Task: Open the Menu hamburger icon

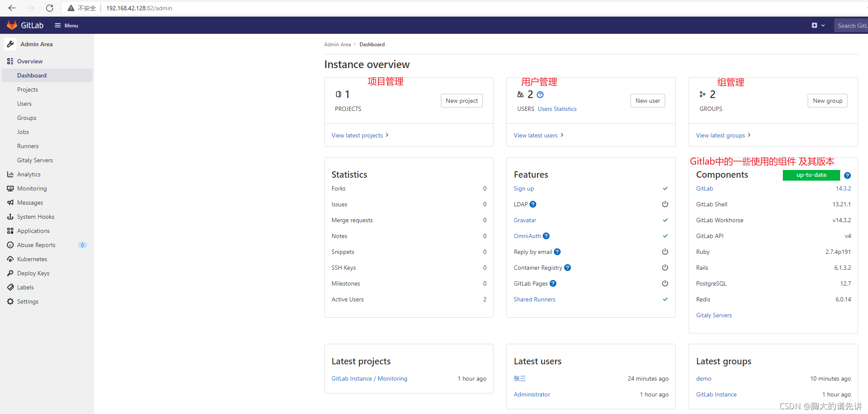Action: [x=58, y=26]
